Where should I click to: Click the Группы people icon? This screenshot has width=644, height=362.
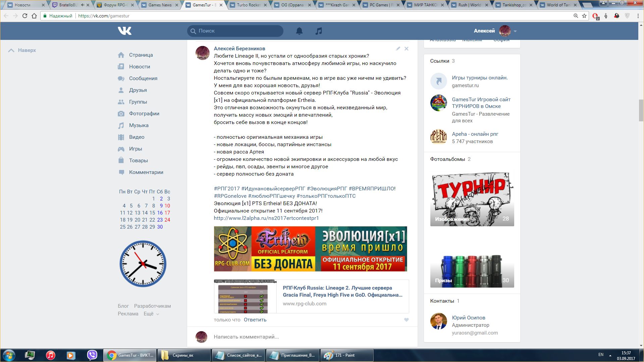click(x=121, y=102)
